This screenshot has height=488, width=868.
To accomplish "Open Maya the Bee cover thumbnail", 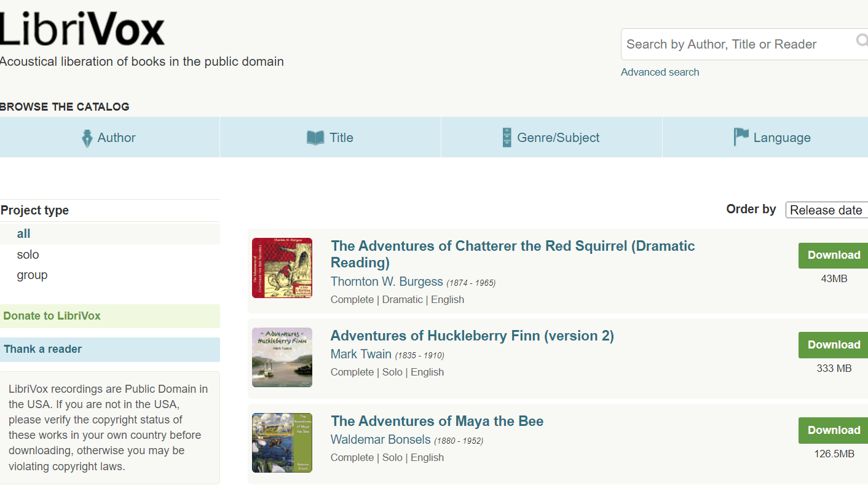I will point(282,443).
